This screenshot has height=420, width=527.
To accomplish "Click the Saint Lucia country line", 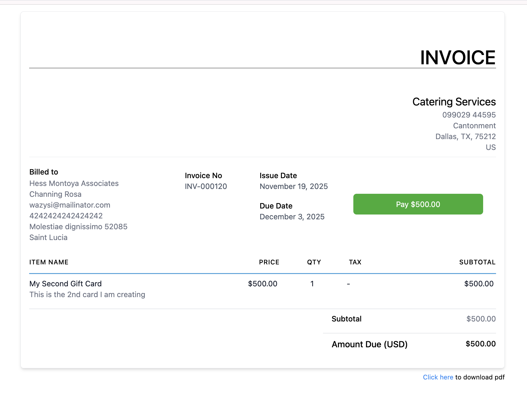I will pyautogui.click(x=48, y=237).
